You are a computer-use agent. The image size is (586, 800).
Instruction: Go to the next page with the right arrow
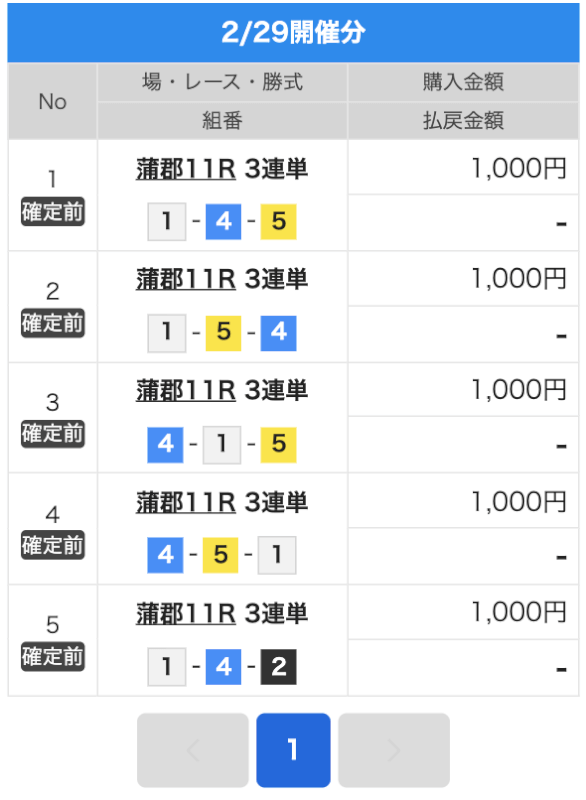394,750
